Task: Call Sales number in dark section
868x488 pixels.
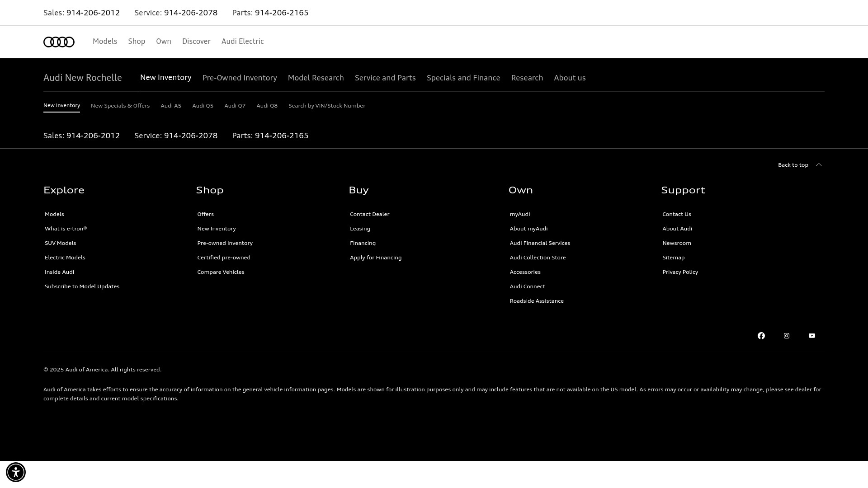Action: (93, 136)
